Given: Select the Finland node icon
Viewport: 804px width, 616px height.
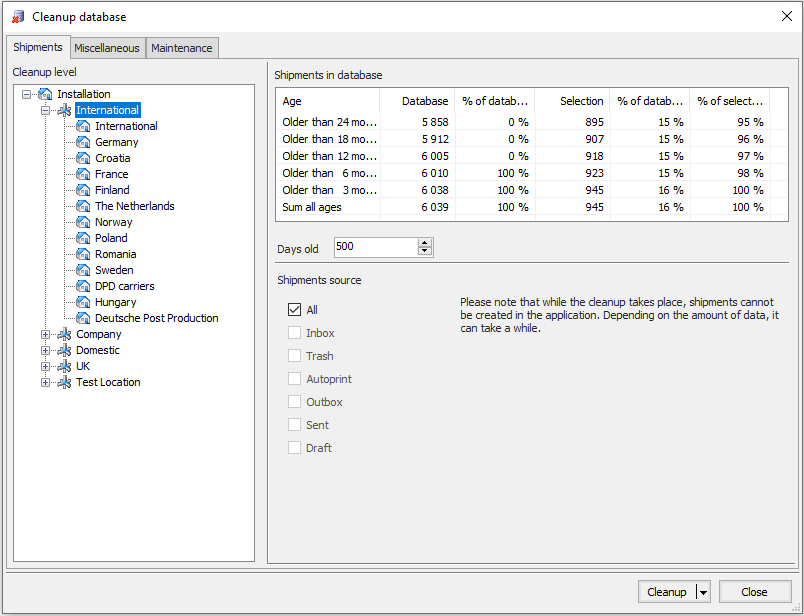Looking at the screenshot, I should coord(84,190).
